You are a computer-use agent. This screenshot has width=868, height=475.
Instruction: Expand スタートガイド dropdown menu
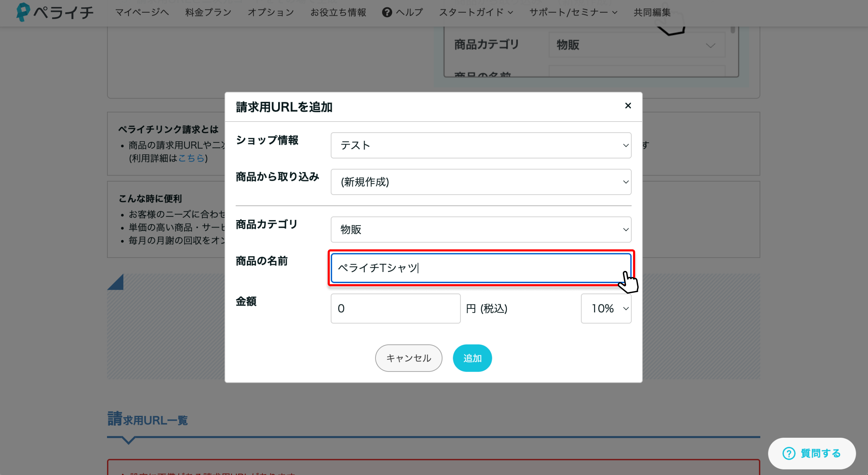(476, 12)
